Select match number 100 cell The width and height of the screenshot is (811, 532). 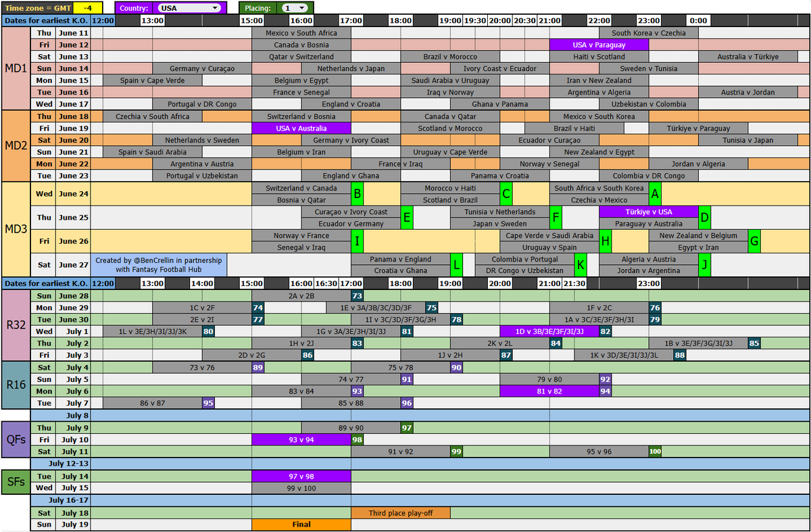click(x=654, y=451)
